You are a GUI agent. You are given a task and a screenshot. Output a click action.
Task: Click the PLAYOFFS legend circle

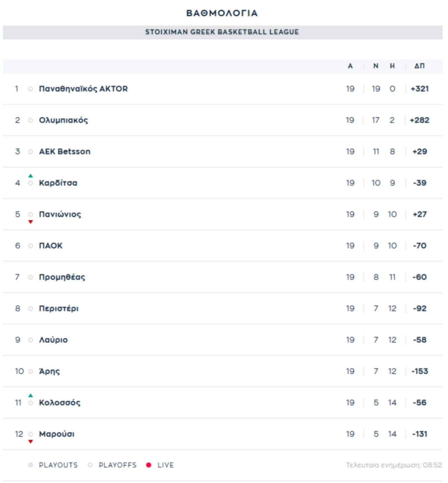tap(90, 465)
